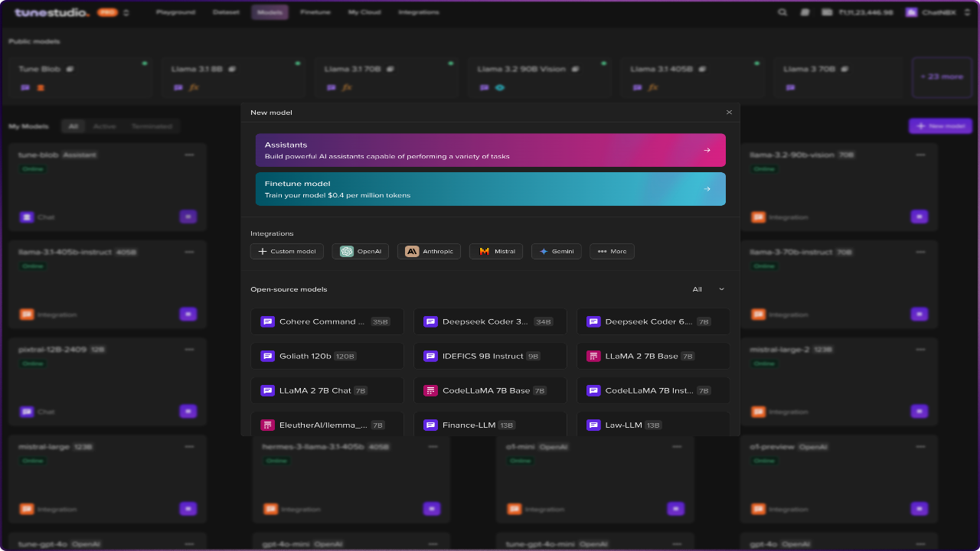Screen dimensions: 980x551
Task: Filter My Models by Active
Action: coord(104,126)
